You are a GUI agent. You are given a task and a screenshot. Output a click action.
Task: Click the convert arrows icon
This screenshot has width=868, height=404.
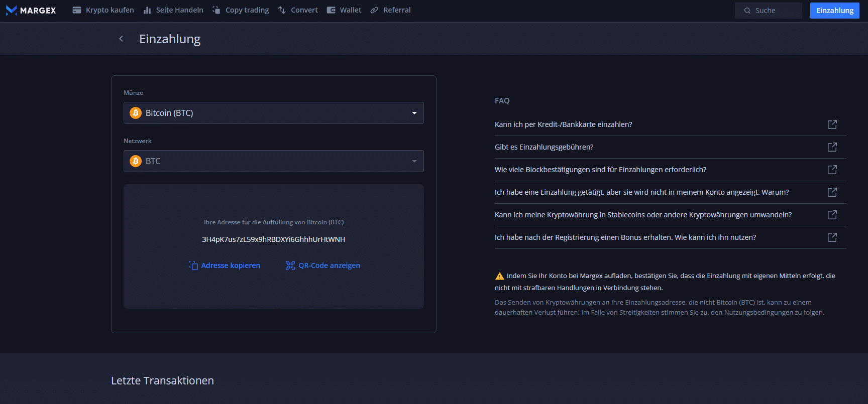(282, 10)
